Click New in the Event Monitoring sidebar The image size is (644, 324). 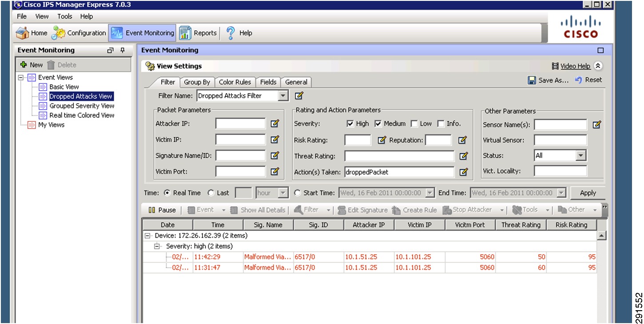32,65
